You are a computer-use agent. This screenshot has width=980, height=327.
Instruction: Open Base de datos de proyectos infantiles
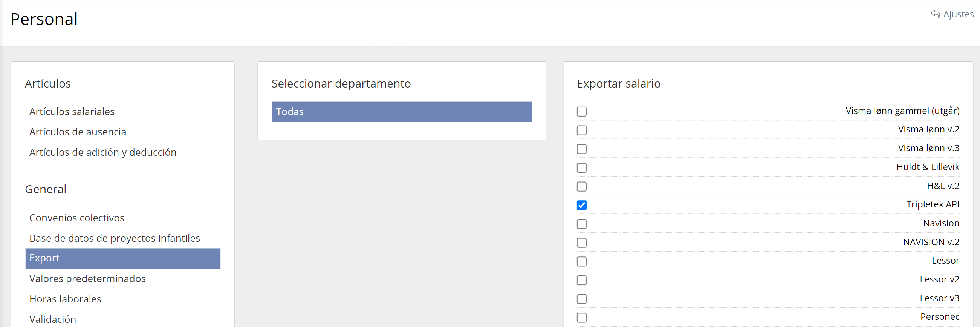(115, 238)
